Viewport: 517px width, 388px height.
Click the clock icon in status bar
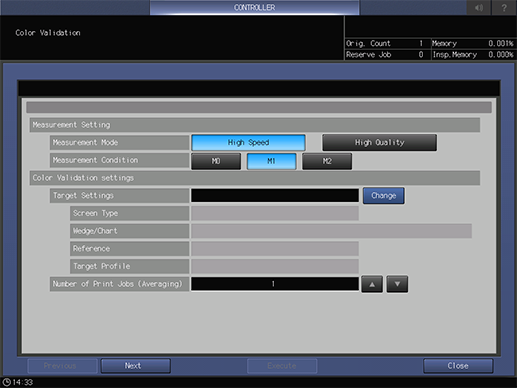[x=6, y=382]
